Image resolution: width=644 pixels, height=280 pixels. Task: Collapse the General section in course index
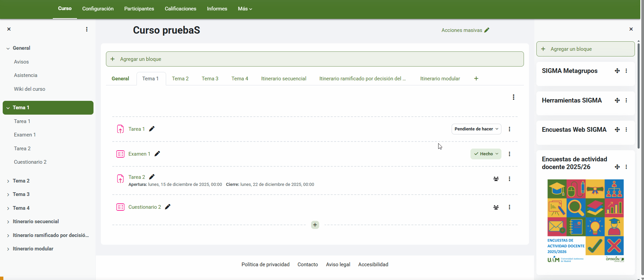(x=8, y=48)
